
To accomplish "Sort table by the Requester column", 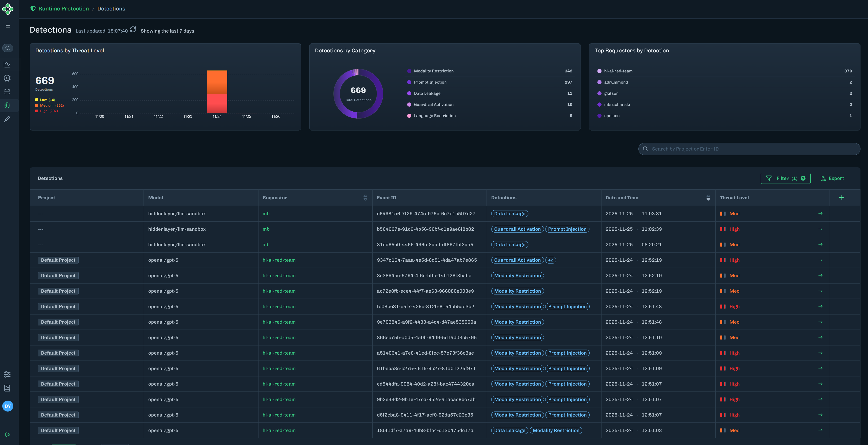I will coord(365,198).
